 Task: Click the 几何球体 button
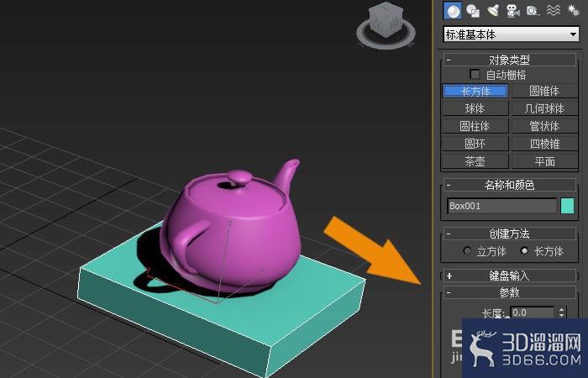click(x=544, y=108)
